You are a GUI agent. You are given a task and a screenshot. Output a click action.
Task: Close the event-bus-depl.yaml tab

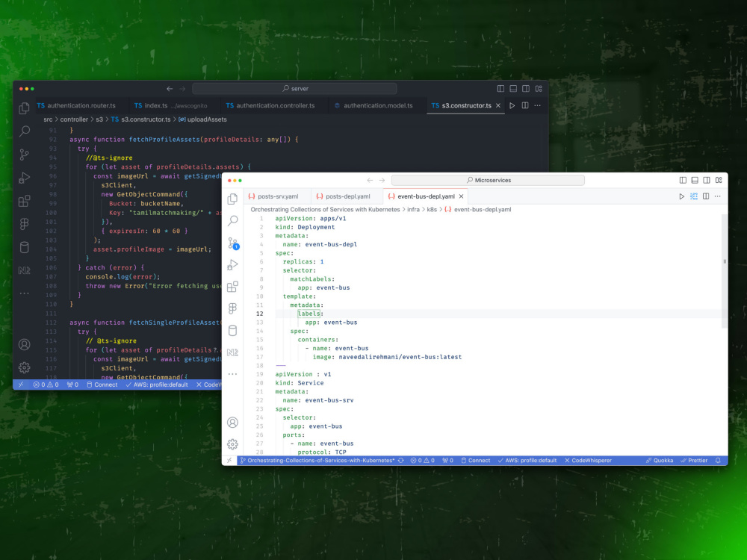461,196
